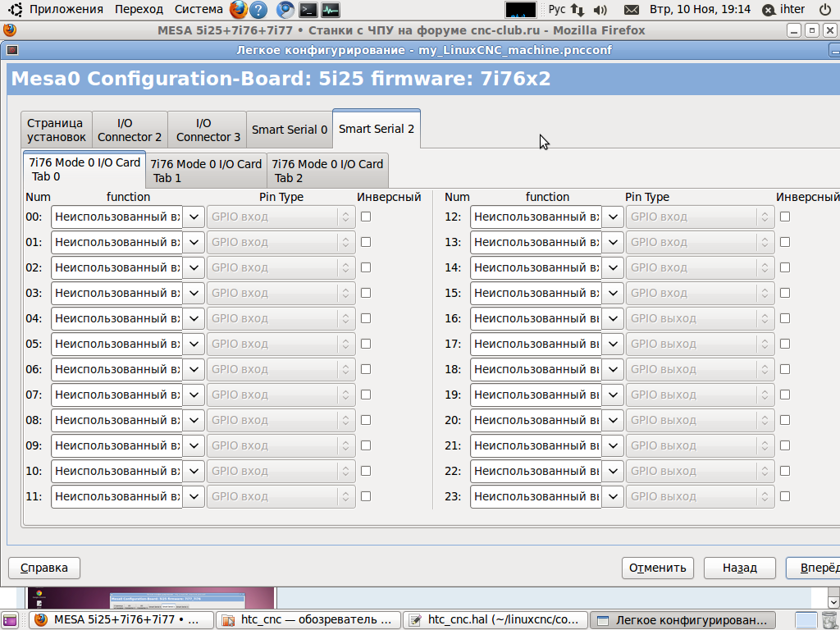
Task: Open the ihter user menu
Action: [785, 10]
